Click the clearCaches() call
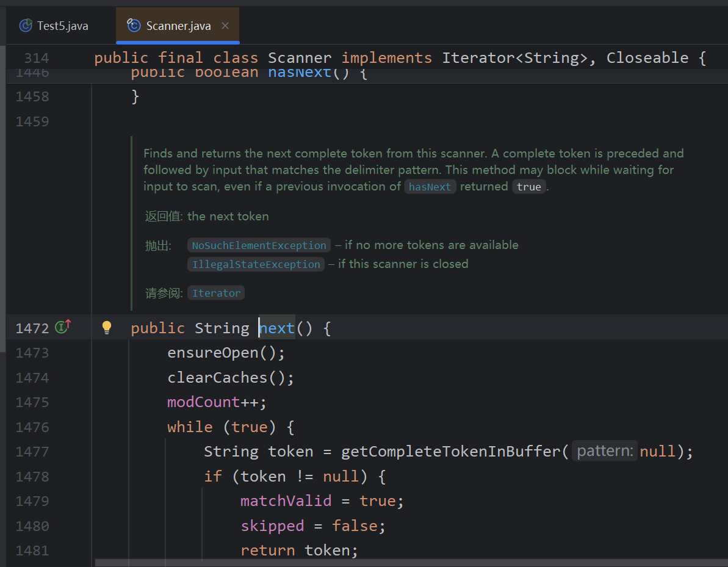Viewport: 728px width, 567px height. [231, 378]
